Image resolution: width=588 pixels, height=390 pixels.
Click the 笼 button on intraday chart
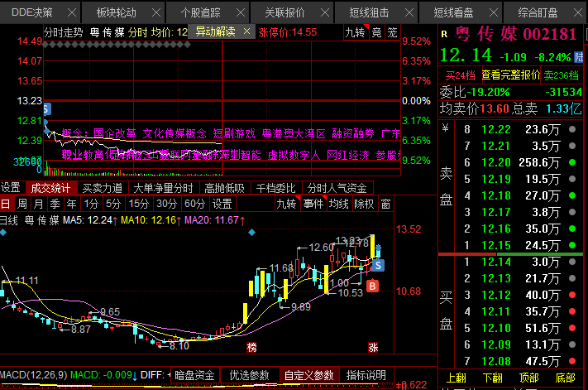[x=392, y=32]
